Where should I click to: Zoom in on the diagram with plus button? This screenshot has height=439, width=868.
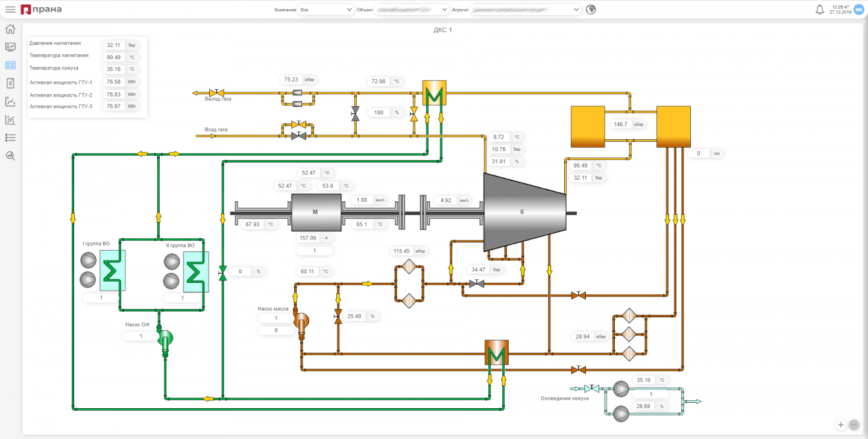pos(841,425)
